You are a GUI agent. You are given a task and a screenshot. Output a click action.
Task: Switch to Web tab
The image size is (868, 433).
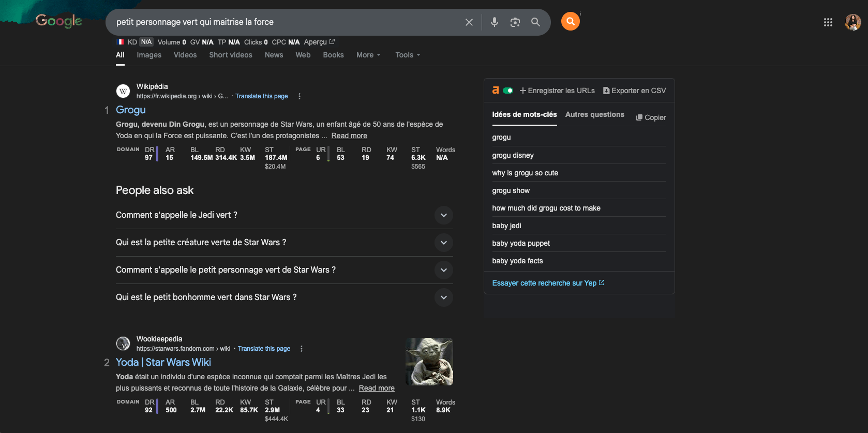[303, 55]
